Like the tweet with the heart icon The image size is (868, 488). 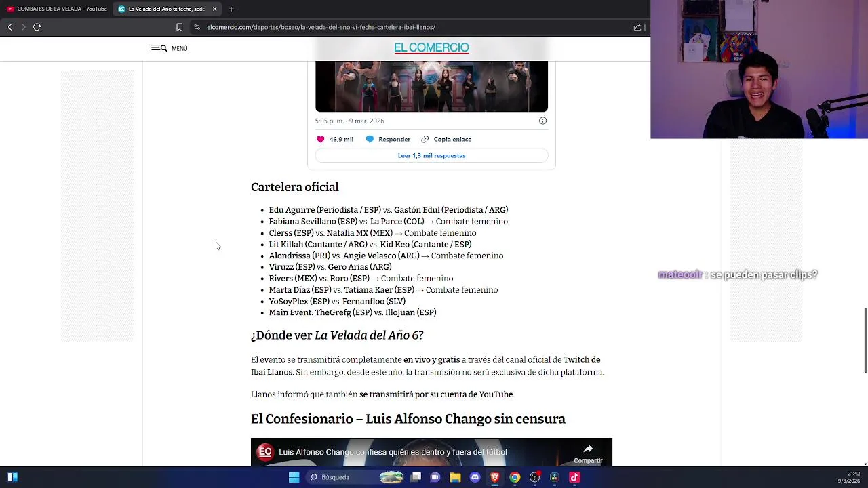tap(321, 139)
